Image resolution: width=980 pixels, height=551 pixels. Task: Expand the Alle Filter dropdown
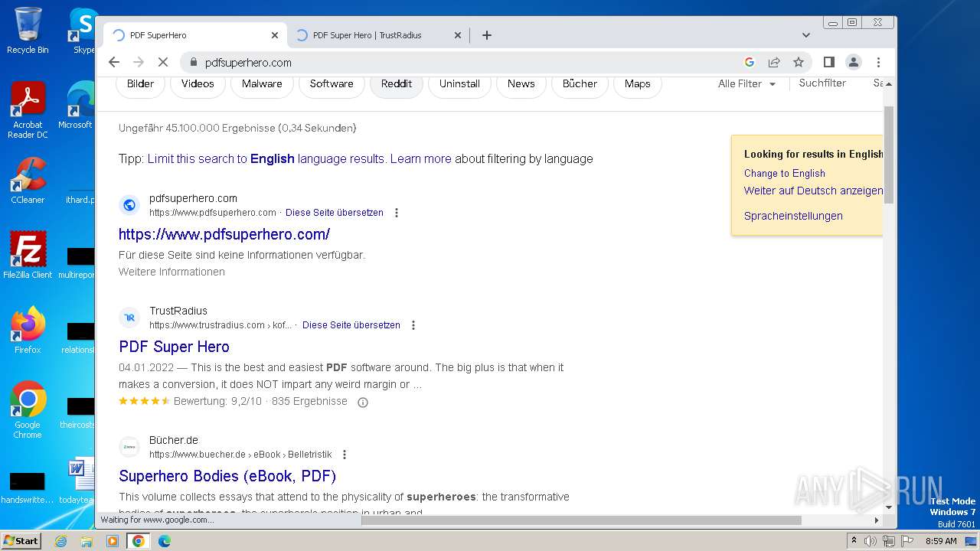(x=746, y=83)
